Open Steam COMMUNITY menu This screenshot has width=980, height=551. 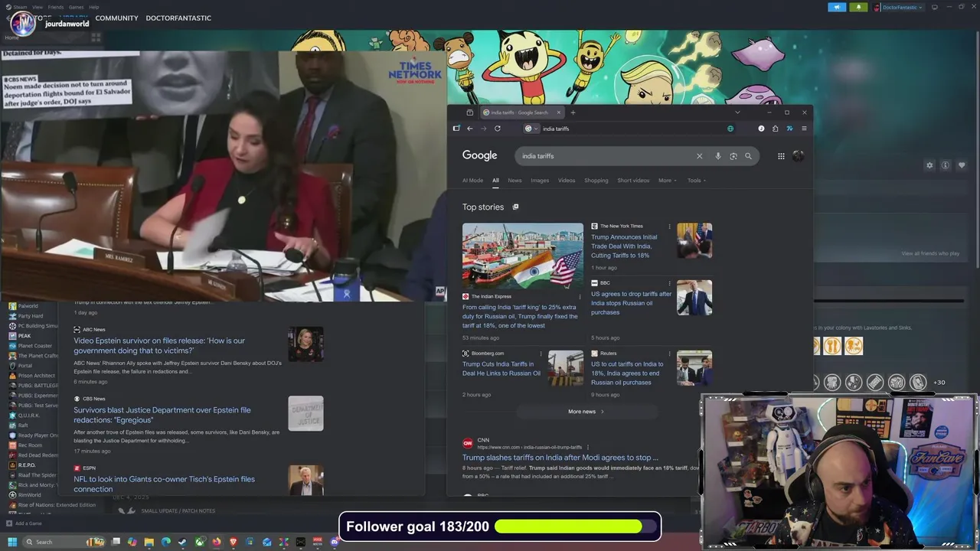[x=116, y=18]
